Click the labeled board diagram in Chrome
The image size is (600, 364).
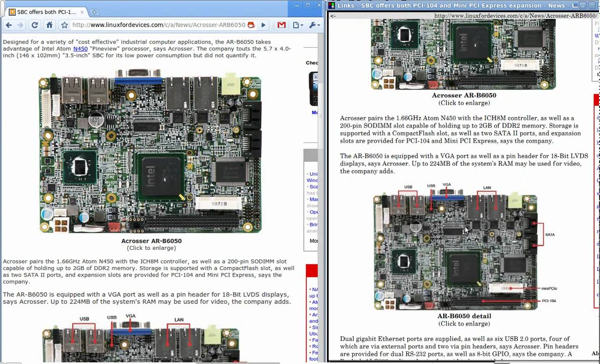(x=141, y=338)
